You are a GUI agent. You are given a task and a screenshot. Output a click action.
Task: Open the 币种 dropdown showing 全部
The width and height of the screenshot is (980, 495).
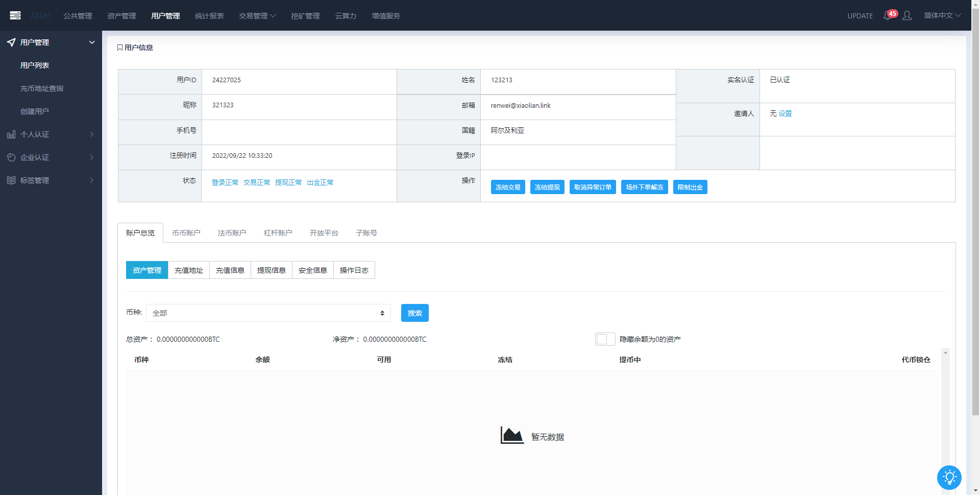point(268,313)
